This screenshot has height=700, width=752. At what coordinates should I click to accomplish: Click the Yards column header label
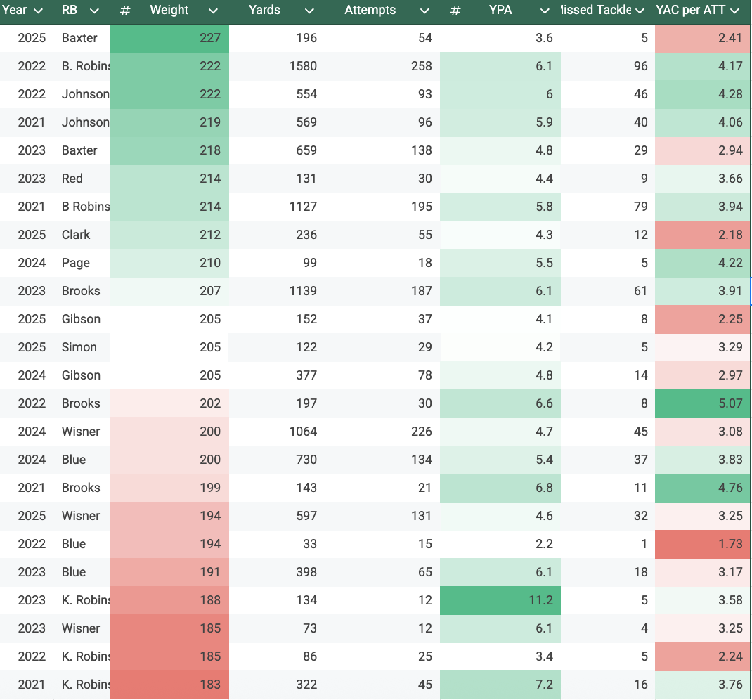click(x=264, y=11)
